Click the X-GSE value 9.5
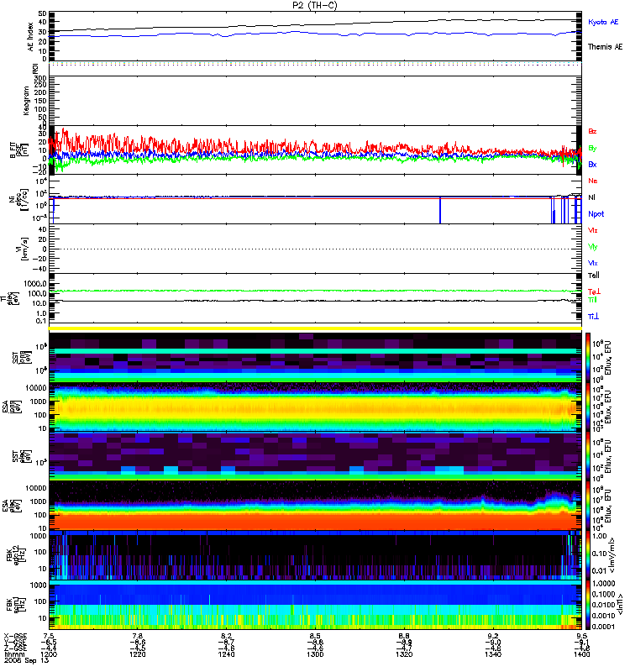This screenshot has height=672, width=630. tap(581, 636)
